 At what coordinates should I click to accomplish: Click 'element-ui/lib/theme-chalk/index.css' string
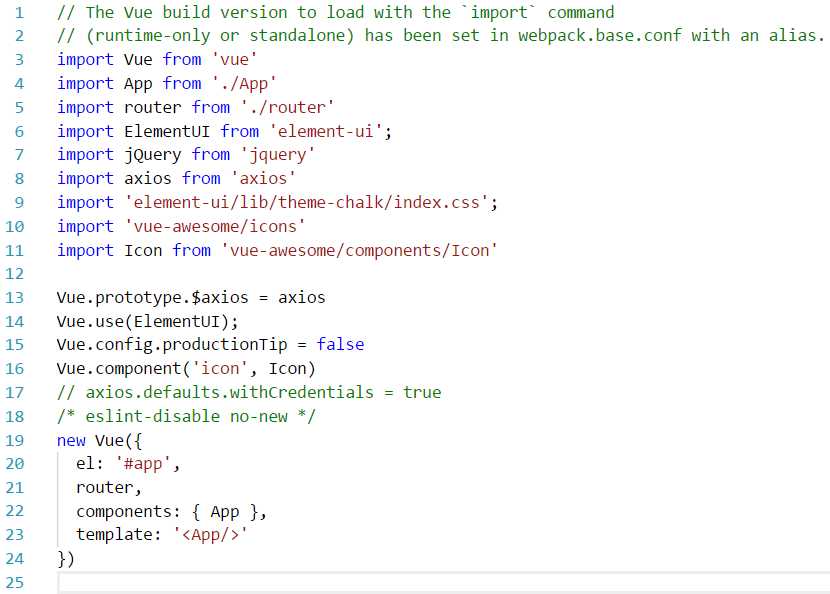[306, 202]
